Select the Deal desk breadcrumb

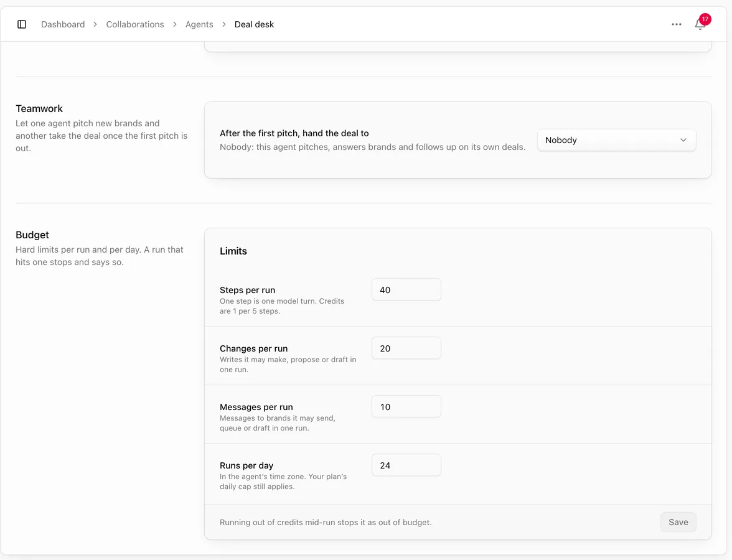(x=254, y=24)
